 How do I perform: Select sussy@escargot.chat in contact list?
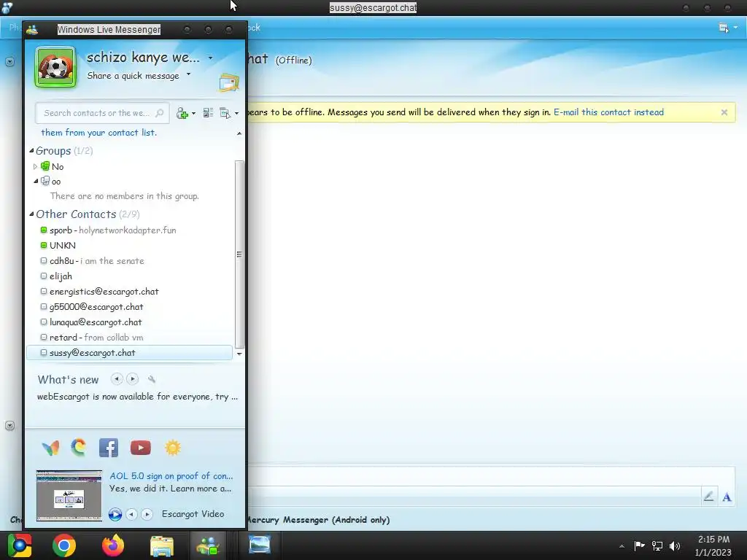pos(130,353)
